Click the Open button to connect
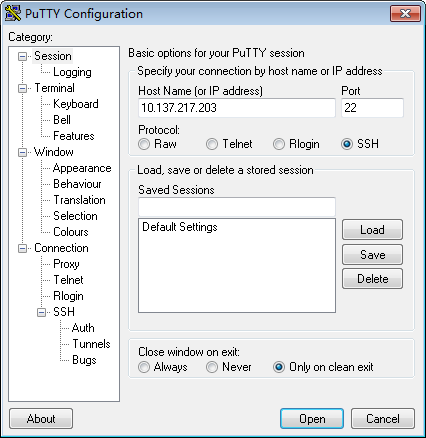The width and height of the screenshot is (426, 438). point(312,419)
